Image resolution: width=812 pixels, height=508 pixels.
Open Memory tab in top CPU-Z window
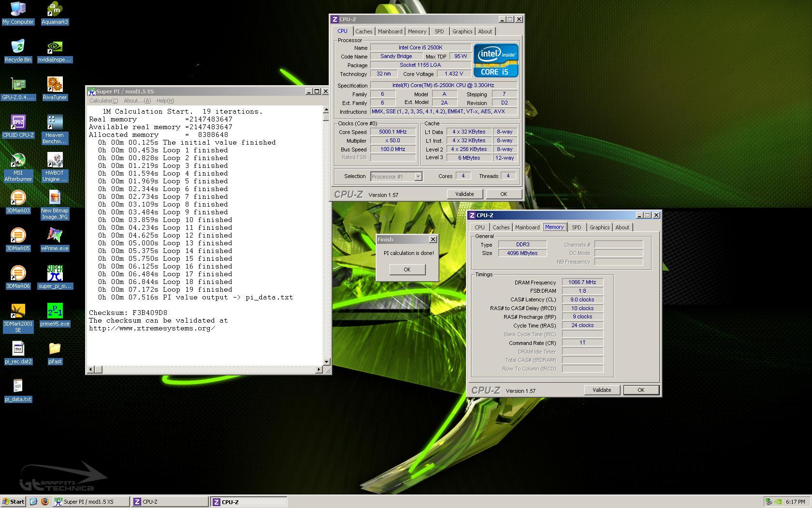pos(417,31)
